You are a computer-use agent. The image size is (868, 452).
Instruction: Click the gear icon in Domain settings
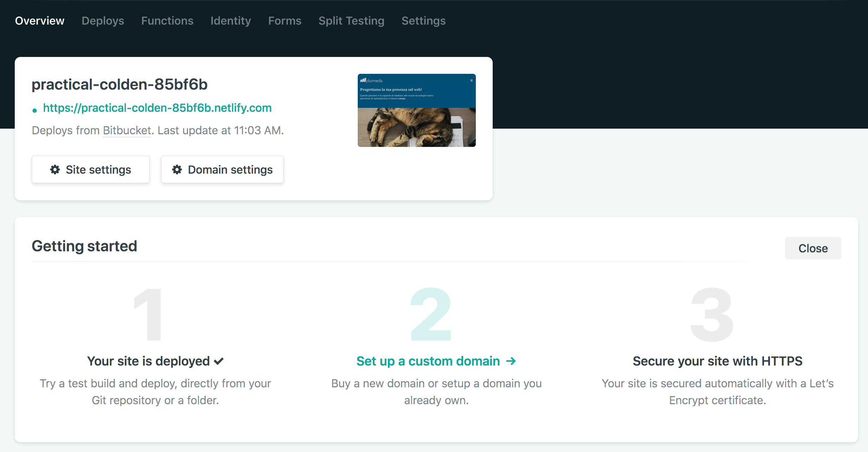tap(177, 170)
